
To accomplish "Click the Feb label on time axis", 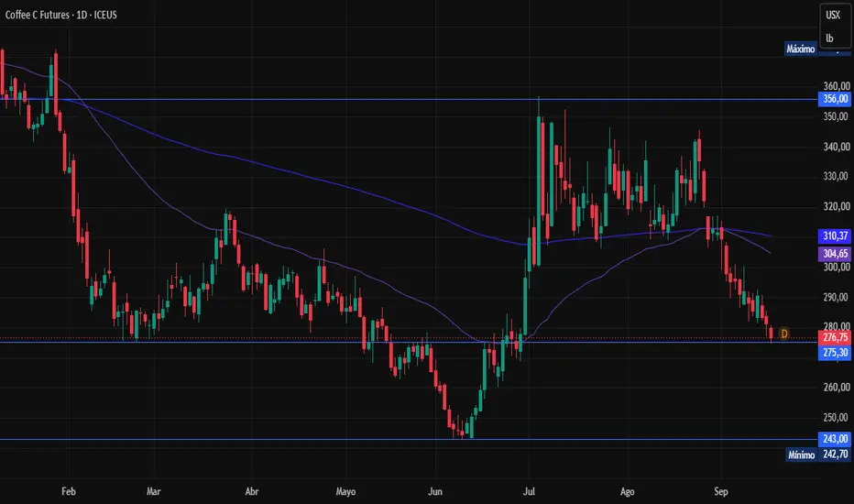I will tap(69, 491).
